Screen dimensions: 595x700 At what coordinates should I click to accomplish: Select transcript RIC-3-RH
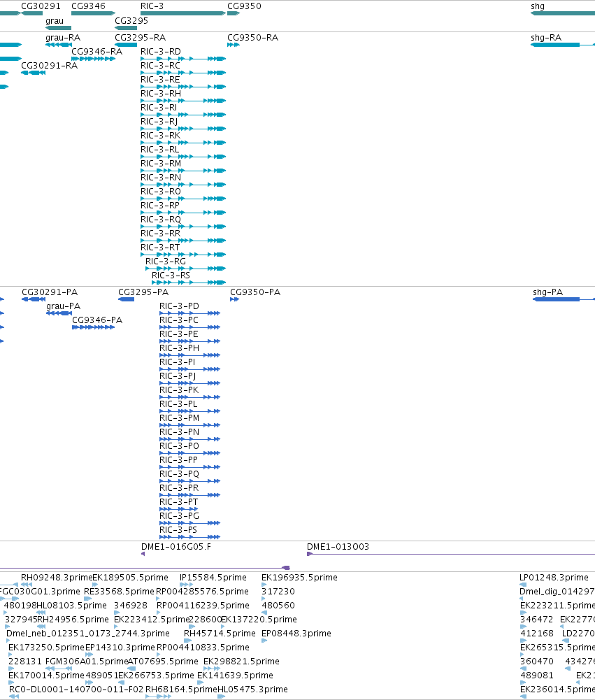click(x=183, y=101)
